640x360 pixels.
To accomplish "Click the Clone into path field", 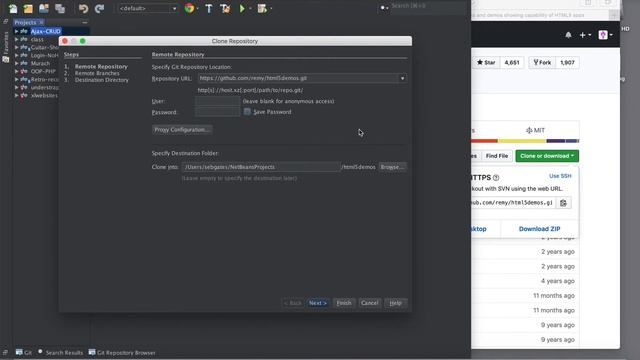I will 261,167.
